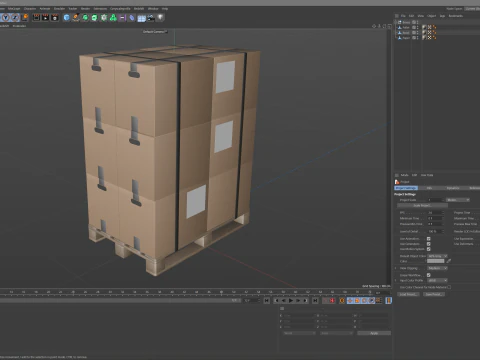Click Render to Picture Viewer icon
This screenshot has width=480, height=360.
coord(46,17)
